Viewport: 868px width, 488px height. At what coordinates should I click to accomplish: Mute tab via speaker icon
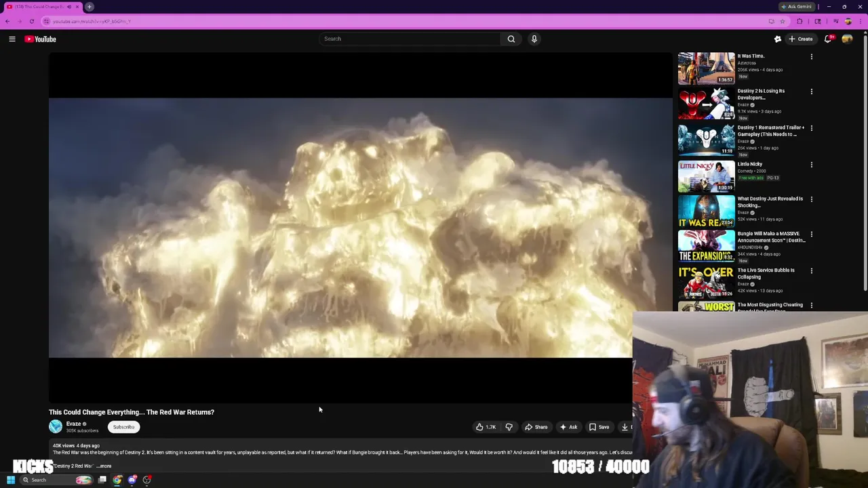click(68, 7)
